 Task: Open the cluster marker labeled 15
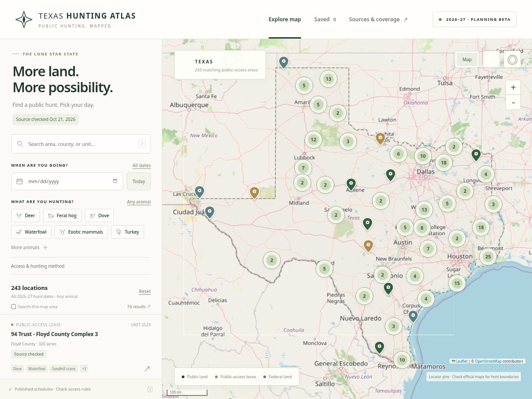coord(457,283)
